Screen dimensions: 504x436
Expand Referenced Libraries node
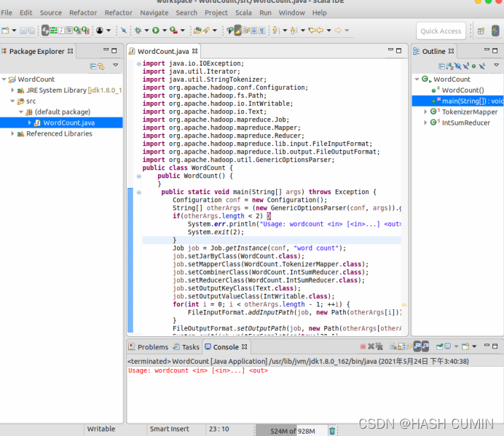12,133
